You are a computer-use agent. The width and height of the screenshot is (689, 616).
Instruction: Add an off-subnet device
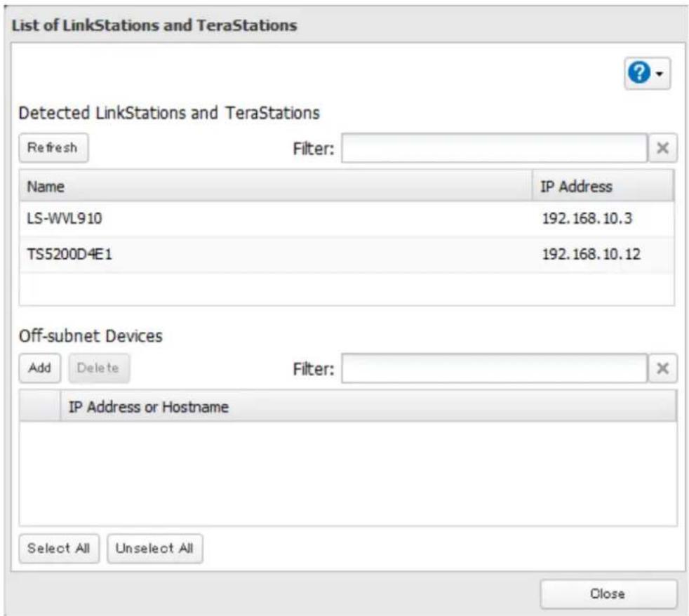(39, 368)
